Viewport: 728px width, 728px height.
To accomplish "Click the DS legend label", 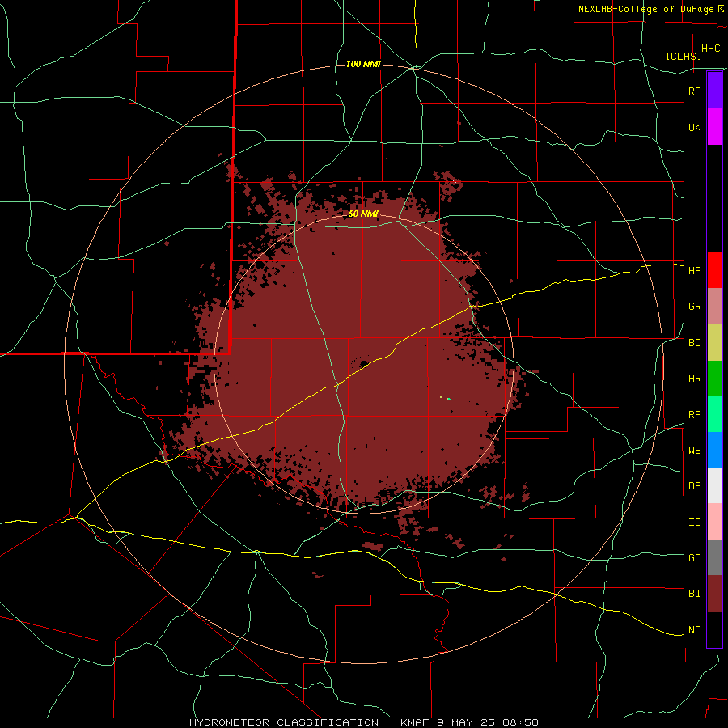I will point(694,486).
